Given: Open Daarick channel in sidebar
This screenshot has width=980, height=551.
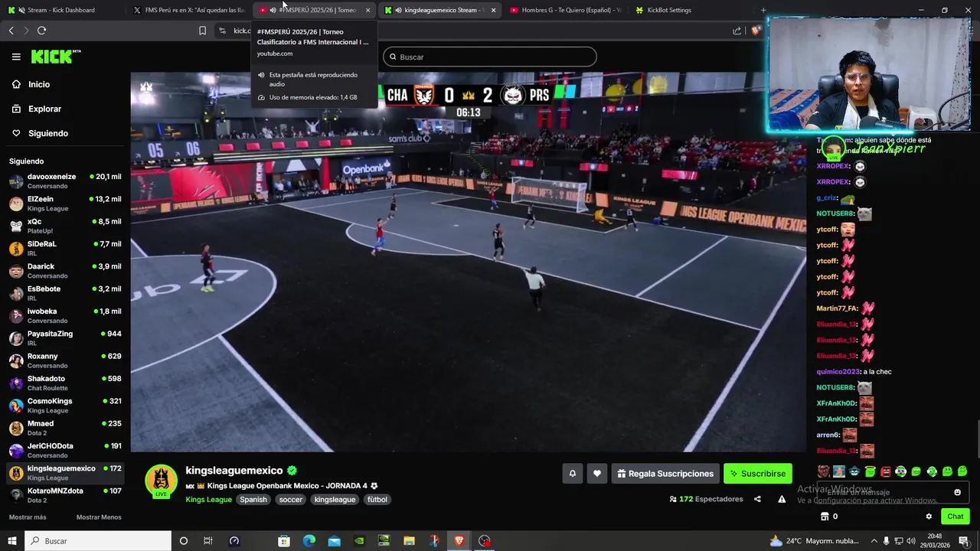Looking at the screenshot, I should (x=65, y=271).
